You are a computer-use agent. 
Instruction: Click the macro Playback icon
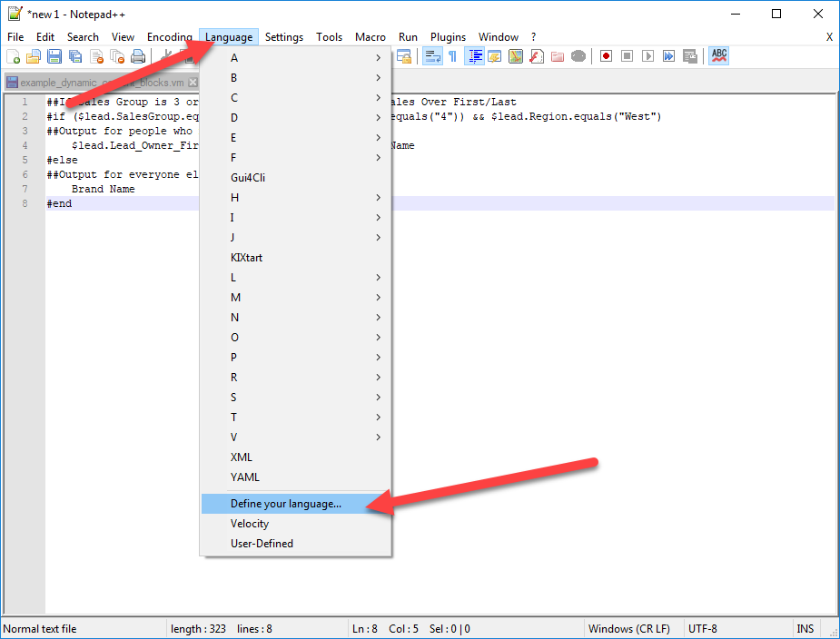click(x=647, y=56)
